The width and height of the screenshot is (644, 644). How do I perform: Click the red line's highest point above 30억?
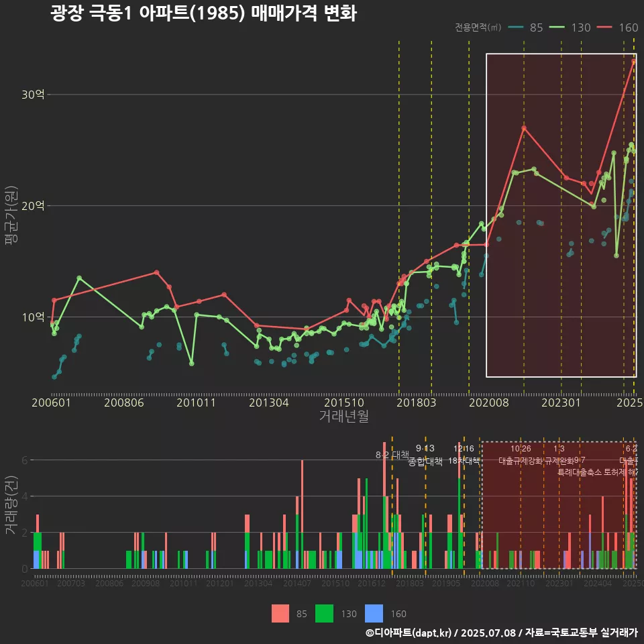coord(634,61)
